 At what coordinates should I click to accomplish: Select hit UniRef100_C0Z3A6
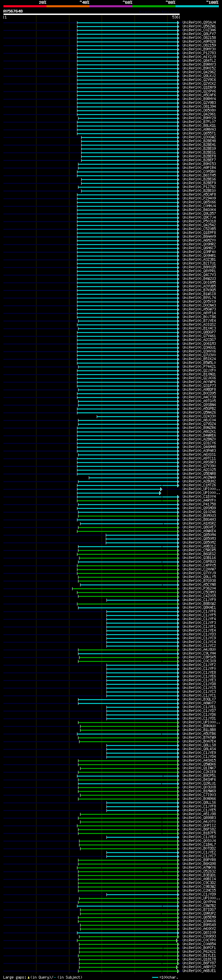point(199,30)
